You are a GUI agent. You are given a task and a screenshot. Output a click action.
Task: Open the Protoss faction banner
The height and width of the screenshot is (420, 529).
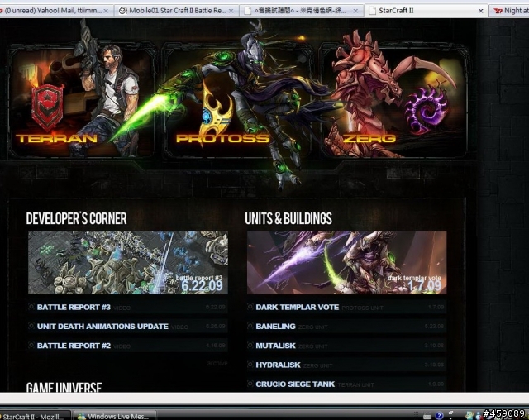[238, 101]
